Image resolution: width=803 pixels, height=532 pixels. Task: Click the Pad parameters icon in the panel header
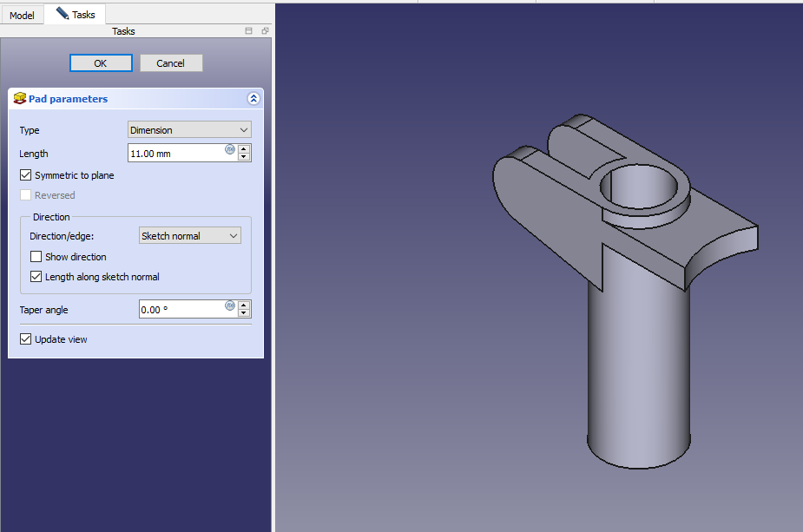(x=20, y=99)
